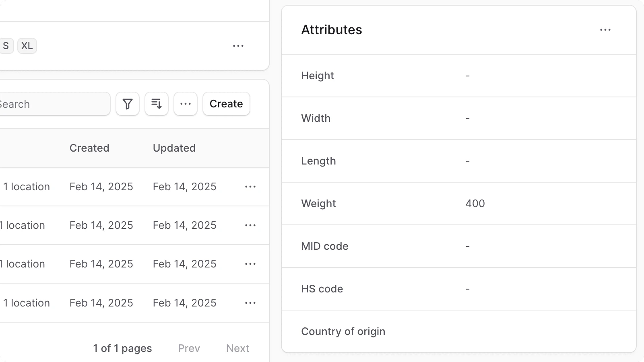Image resolution: width=644 pixels, height=362 pixels.
Task: Click the Weight attribute value 400
Action: tap(475, 204)
